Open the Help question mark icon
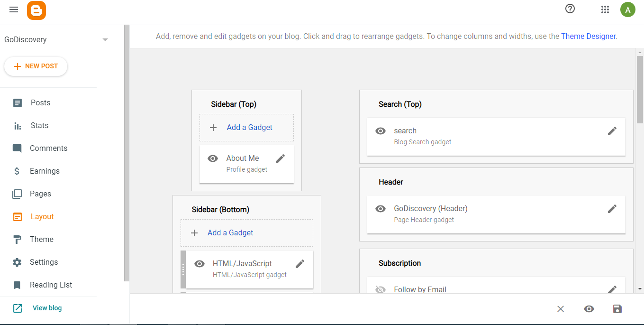 click(570, 9)
